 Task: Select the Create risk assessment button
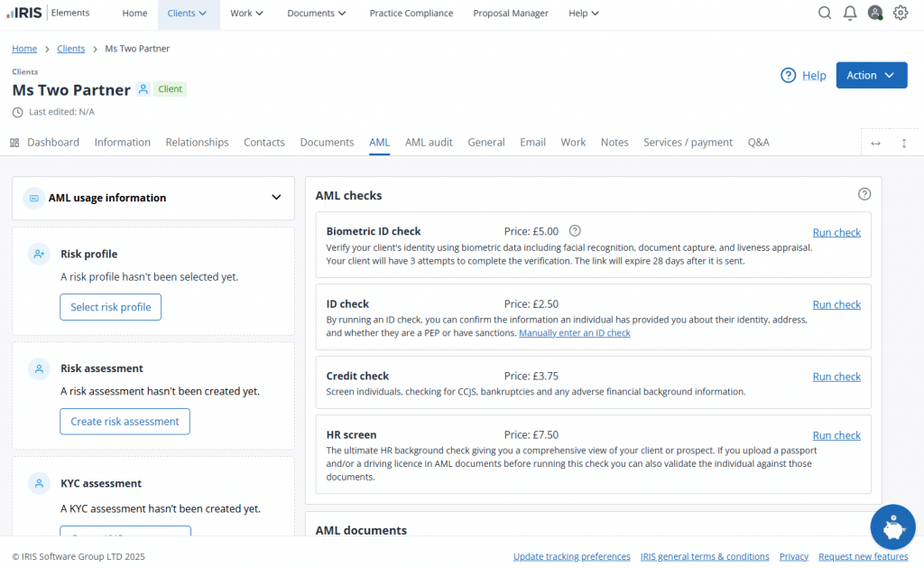(x=125, y=421)
